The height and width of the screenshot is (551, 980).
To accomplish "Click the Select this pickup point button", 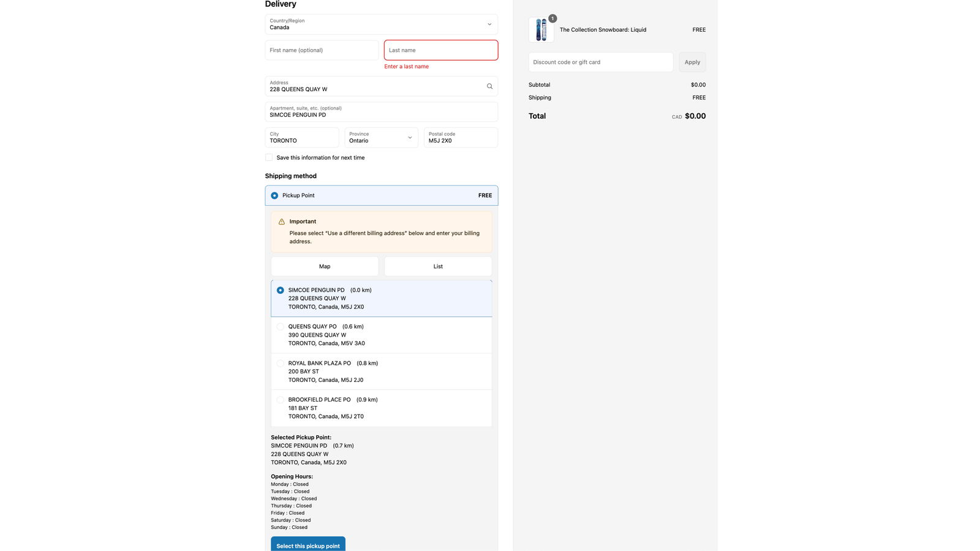I will pyautogui.click(x=308, y=544).
